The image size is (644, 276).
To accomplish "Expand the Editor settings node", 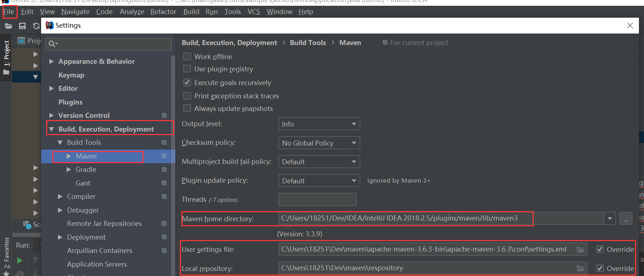I will click(x=52, y=88).
